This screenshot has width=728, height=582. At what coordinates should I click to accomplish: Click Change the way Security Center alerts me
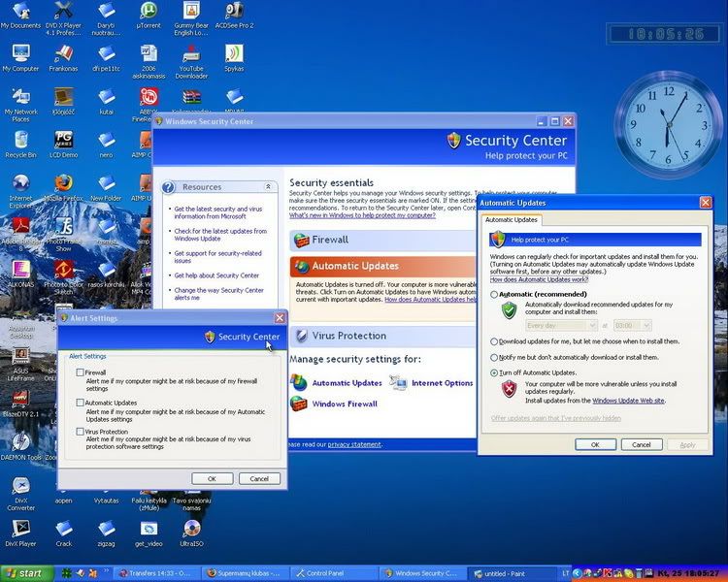218,294
